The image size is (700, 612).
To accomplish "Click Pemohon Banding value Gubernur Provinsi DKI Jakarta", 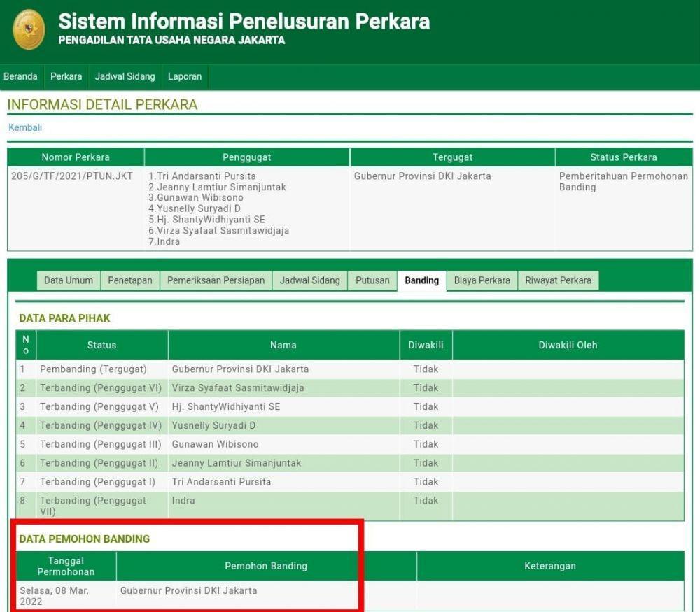I will point(189,590).
